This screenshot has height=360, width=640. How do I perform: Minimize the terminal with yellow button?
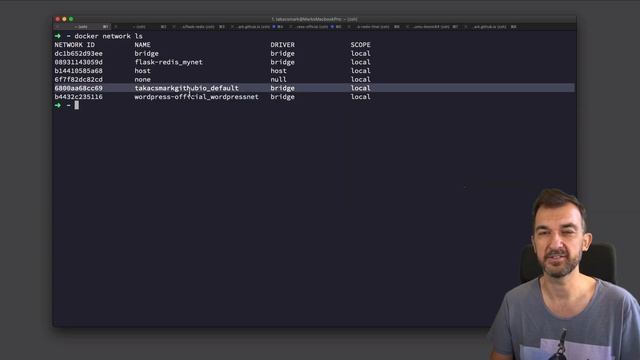point(64,19)
